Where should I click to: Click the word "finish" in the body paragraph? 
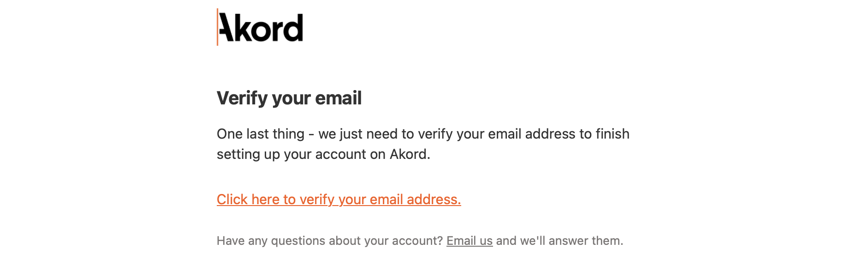(612, 134)
